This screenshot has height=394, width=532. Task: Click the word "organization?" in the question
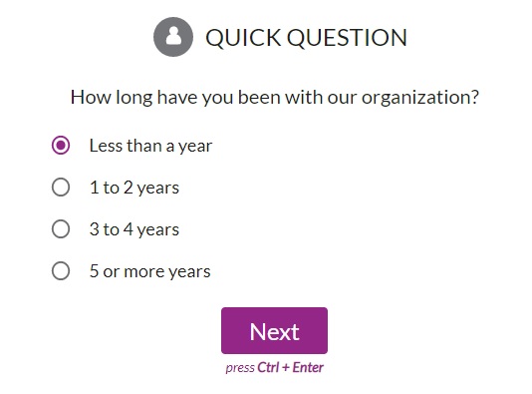(x=420, y=98)
